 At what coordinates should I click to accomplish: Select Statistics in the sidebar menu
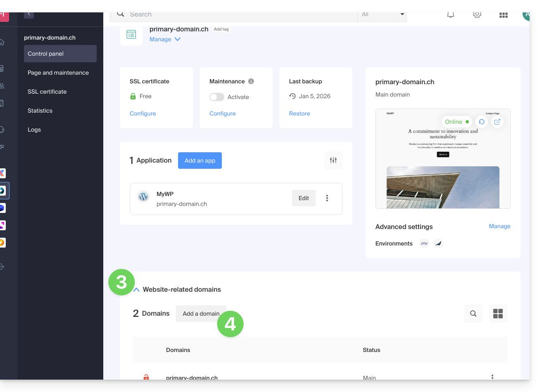pyautogui.click(x=40, y=111)
